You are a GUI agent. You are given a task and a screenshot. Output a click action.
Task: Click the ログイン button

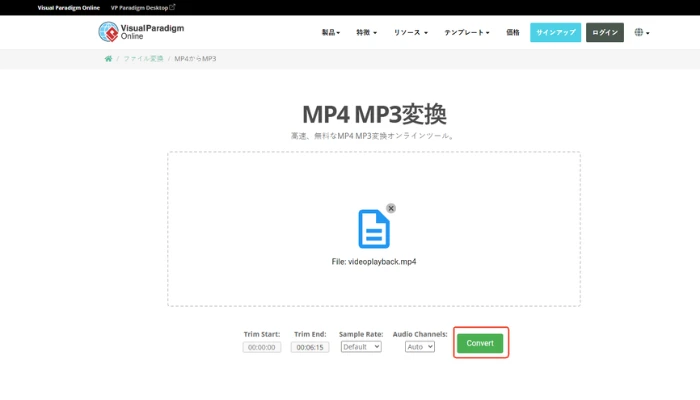(605, 32)
